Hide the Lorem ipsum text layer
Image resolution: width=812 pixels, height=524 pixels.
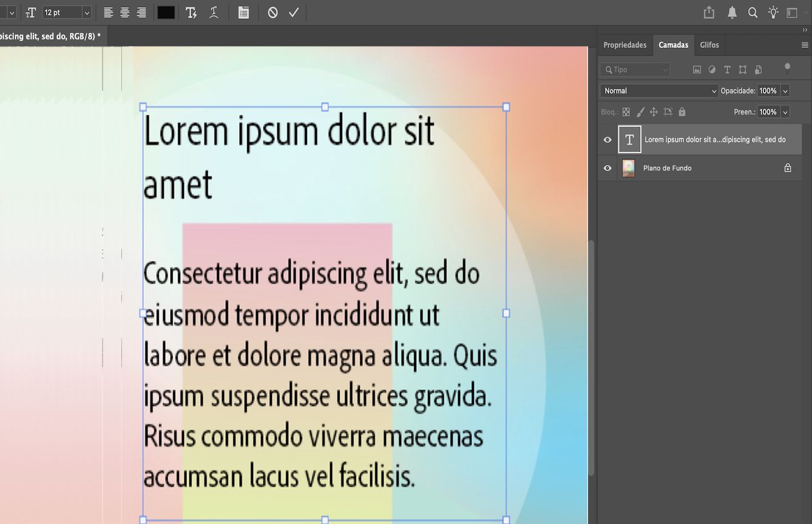tap(607, 139)
